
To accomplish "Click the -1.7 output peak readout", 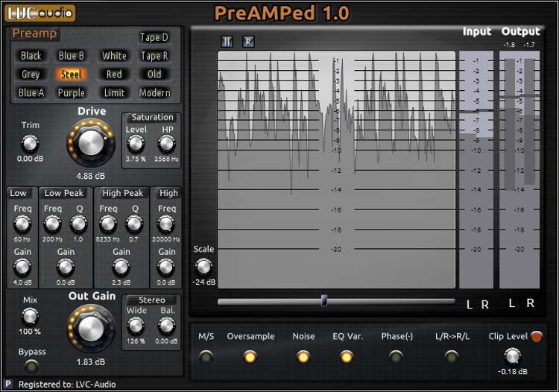I will coord(528,45).
